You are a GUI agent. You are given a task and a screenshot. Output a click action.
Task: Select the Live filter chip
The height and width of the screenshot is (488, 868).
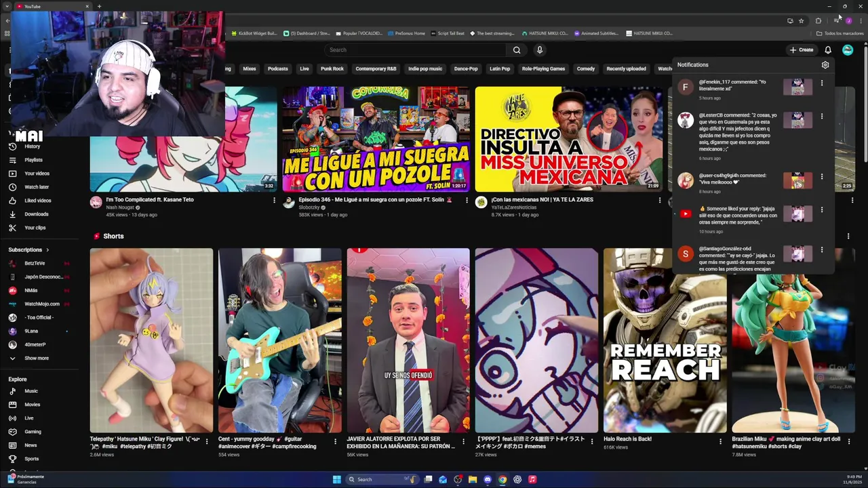pyautogui.click(x=304, y=69)
